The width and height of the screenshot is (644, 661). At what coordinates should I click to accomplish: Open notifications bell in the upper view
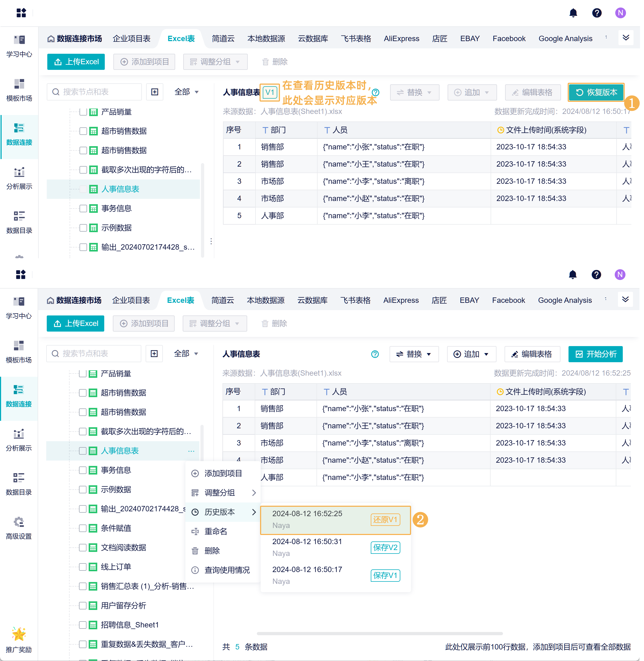tap(573, 13)
